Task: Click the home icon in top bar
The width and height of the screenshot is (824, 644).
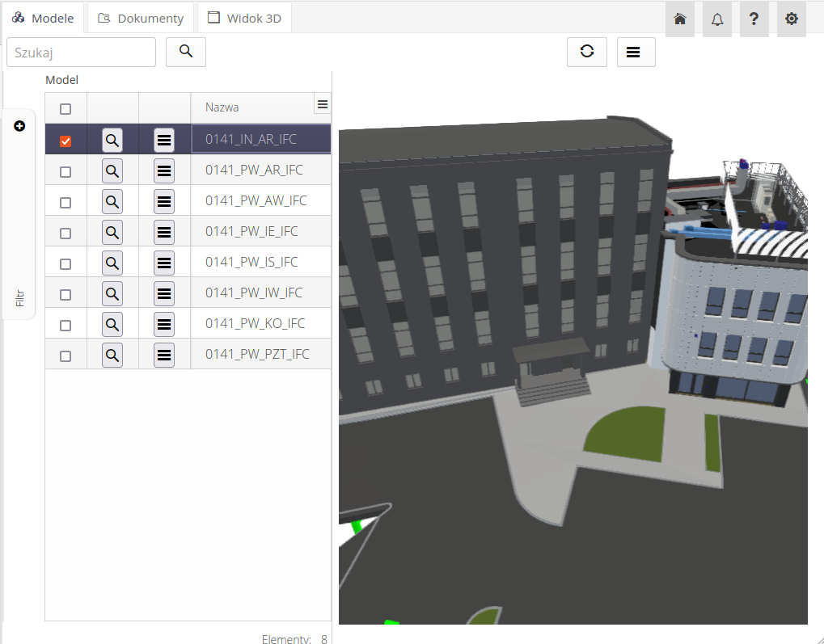Action: pos(680,19)
